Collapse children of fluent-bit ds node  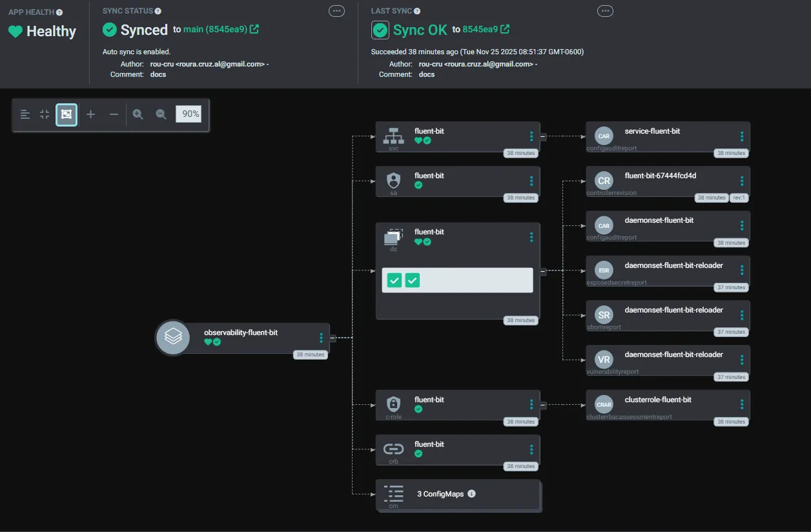tap(543, 272)
